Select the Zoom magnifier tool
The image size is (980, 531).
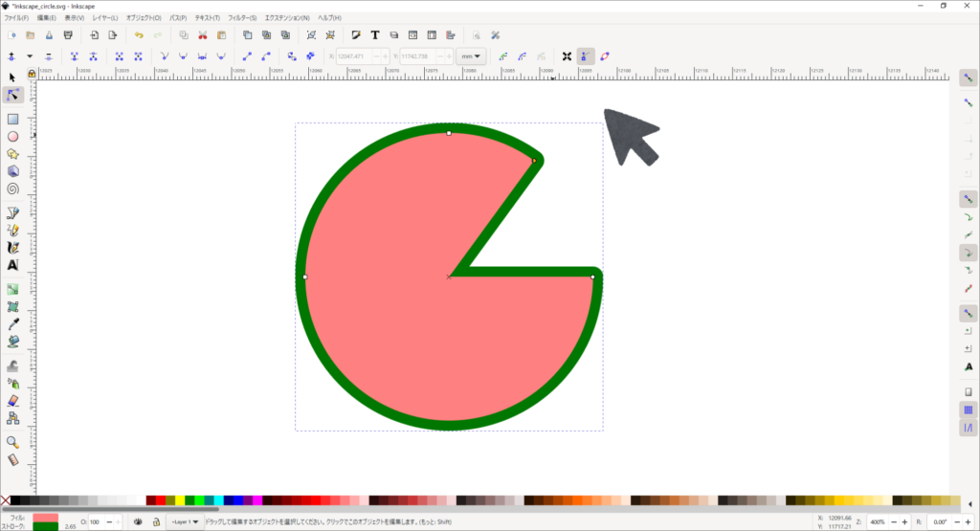coord(12,442)
